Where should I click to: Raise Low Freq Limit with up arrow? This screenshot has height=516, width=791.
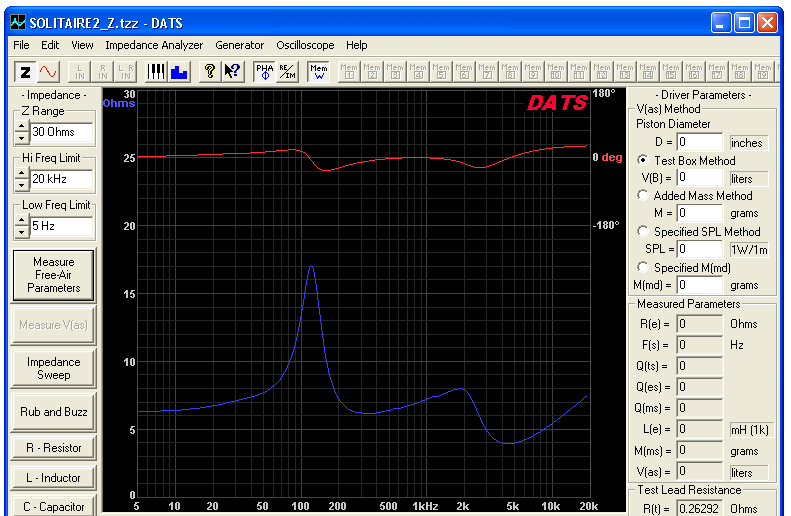(21, 220)
